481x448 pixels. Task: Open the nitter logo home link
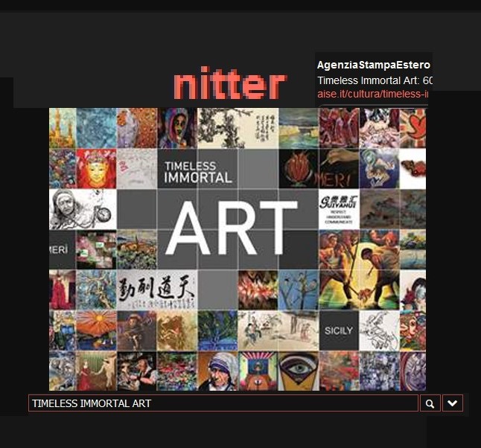tap(229, 85)
